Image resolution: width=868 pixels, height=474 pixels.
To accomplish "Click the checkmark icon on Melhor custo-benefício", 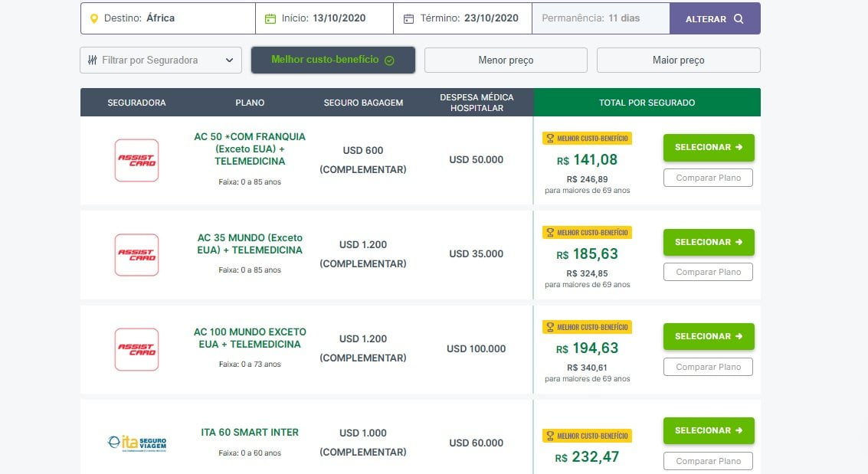I will coord(389,60).
